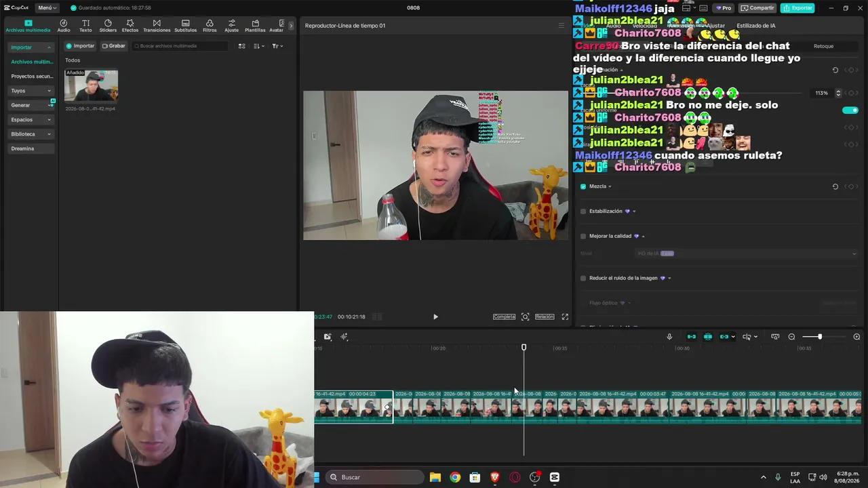Open the Audio media panel
This screenshot has height=488, width=868.
pyautogui.click(x=64, y=26)
